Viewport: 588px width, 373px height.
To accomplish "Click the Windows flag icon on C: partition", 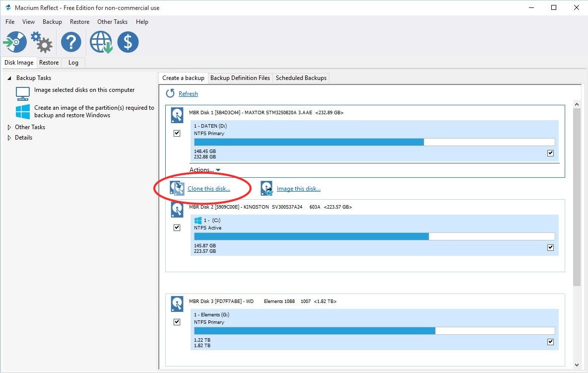I will [x=198, y=221].
